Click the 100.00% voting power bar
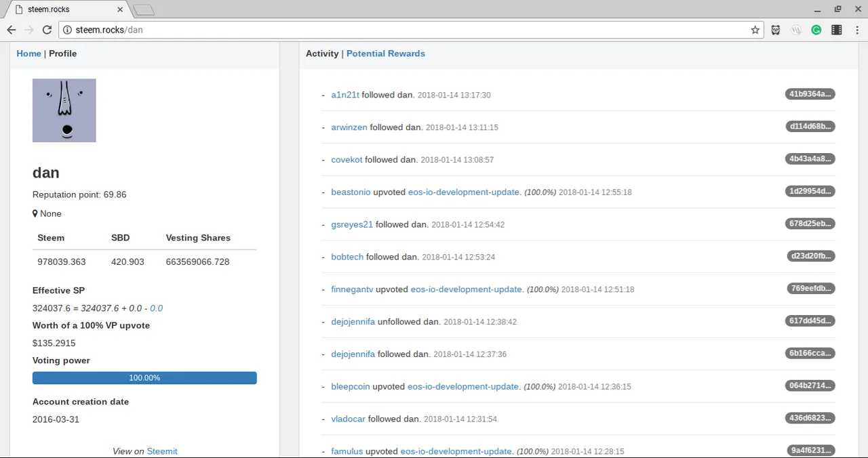This screenshot has height=458, width=868. coord(144,378)
